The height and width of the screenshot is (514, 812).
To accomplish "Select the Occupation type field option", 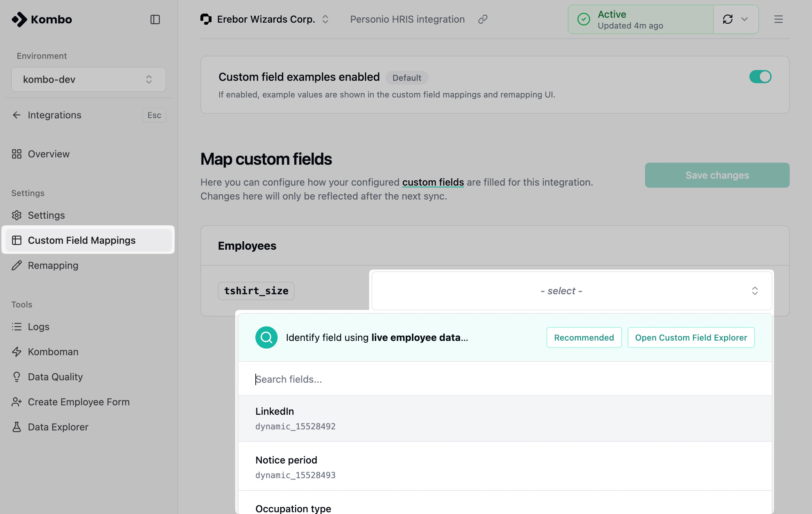I will (505, 503).
